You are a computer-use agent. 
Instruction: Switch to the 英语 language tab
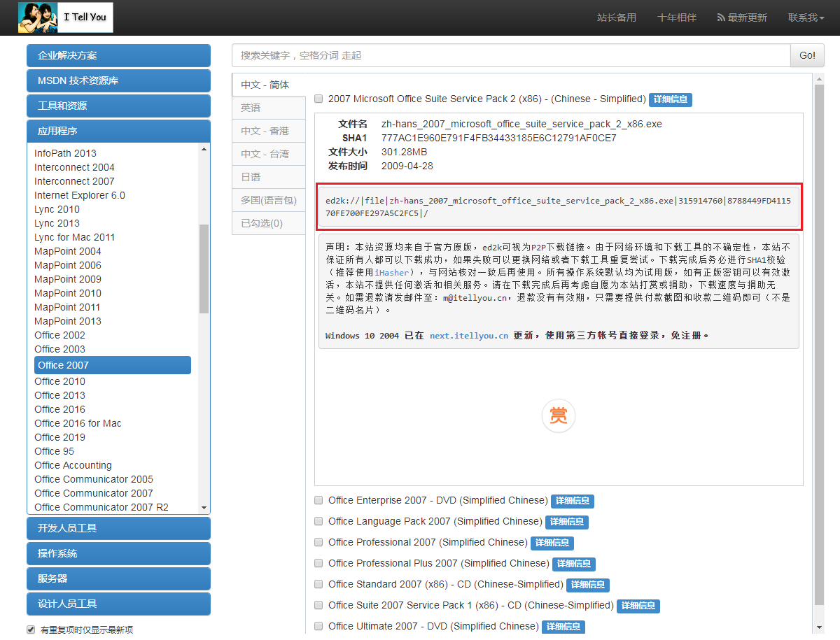pyautogui.click(x=269, y=108)
